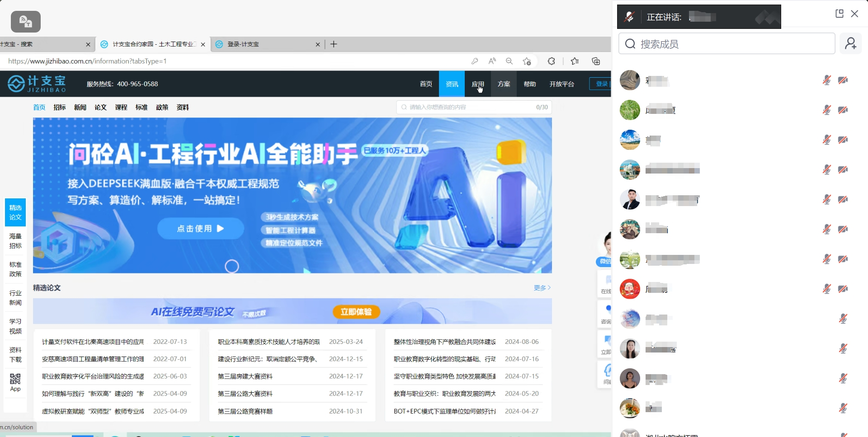Select the 标准 sub-navigation tab
This screenshot has width=868, height=437.
click(x=142, y=107)
